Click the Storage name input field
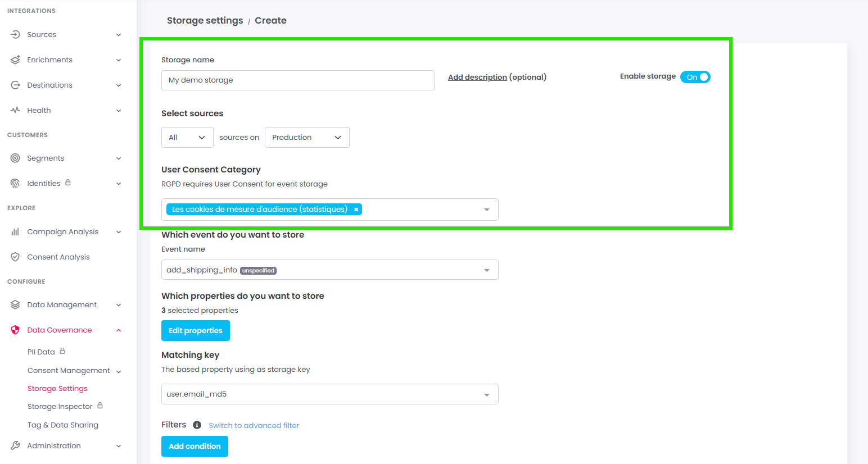 pos(297,80)
